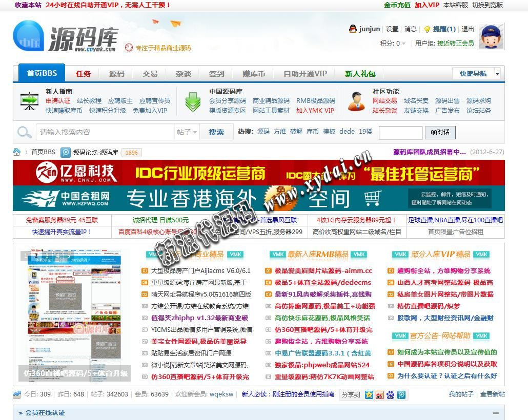This screenshot has height=420, width=528.
Task: Focus the 请输入搜索内容 search field
Action: click(105, 132)
